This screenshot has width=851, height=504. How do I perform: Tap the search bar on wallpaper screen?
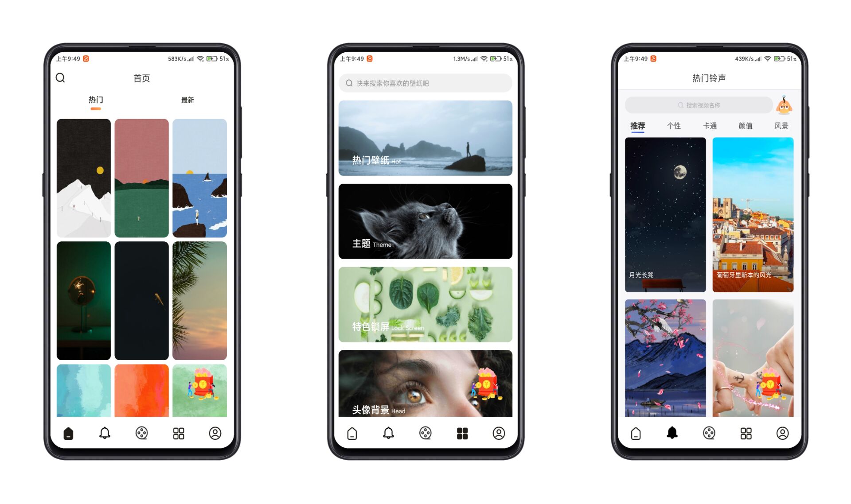pyautogui.click(x=426, y=83)
